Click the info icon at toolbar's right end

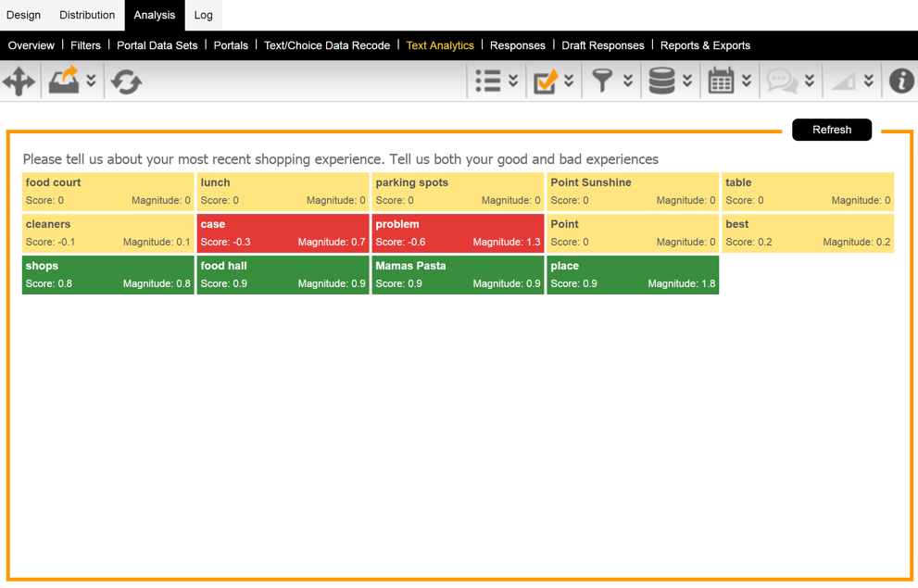pos(900,81)
